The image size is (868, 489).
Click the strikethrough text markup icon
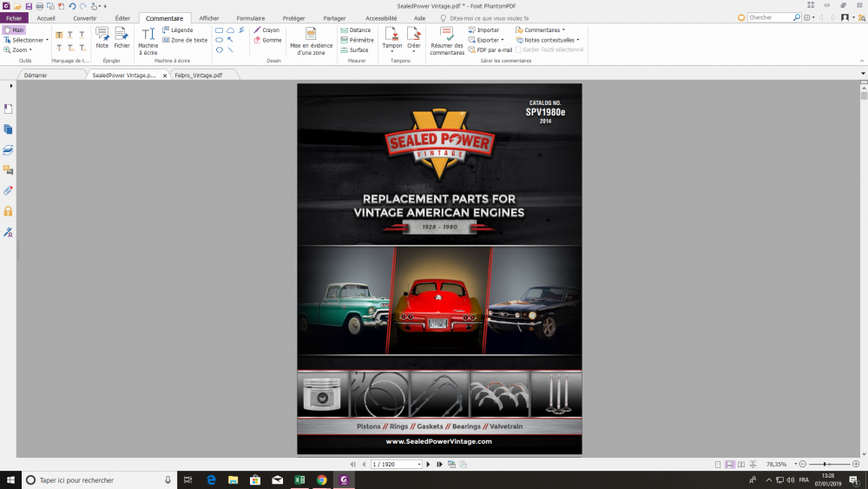(59, 48)
